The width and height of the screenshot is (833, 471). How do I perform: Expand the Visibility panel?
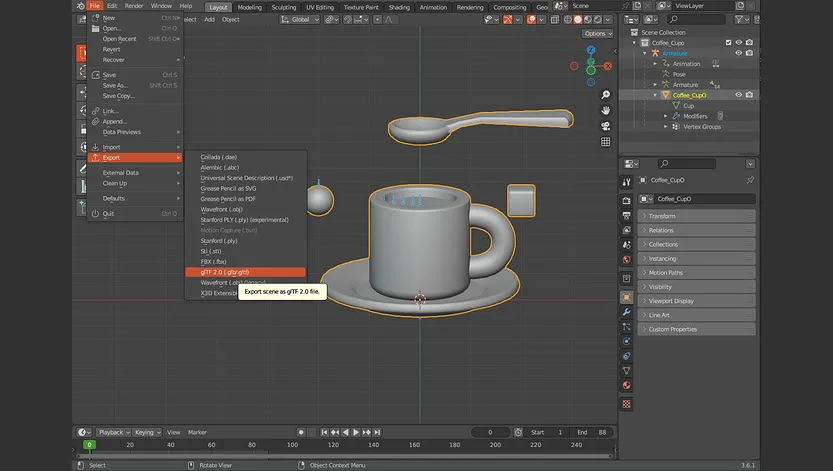point(696,287)
